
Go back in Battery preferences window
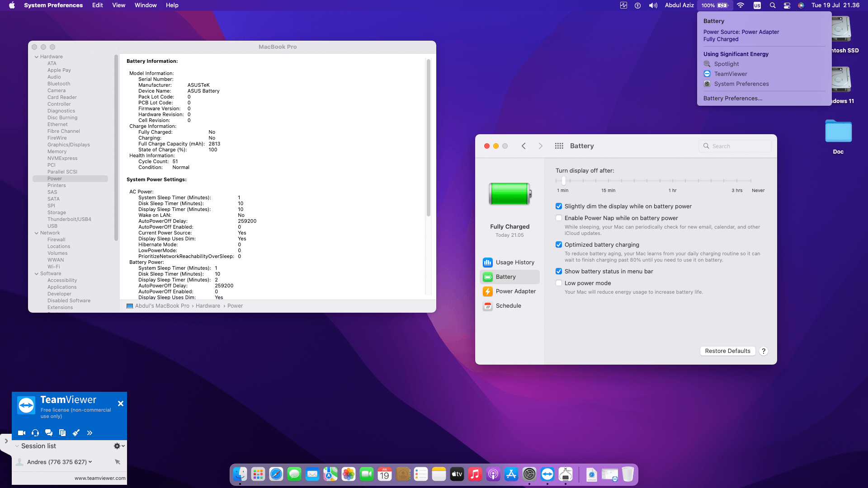tap(524, 146)
